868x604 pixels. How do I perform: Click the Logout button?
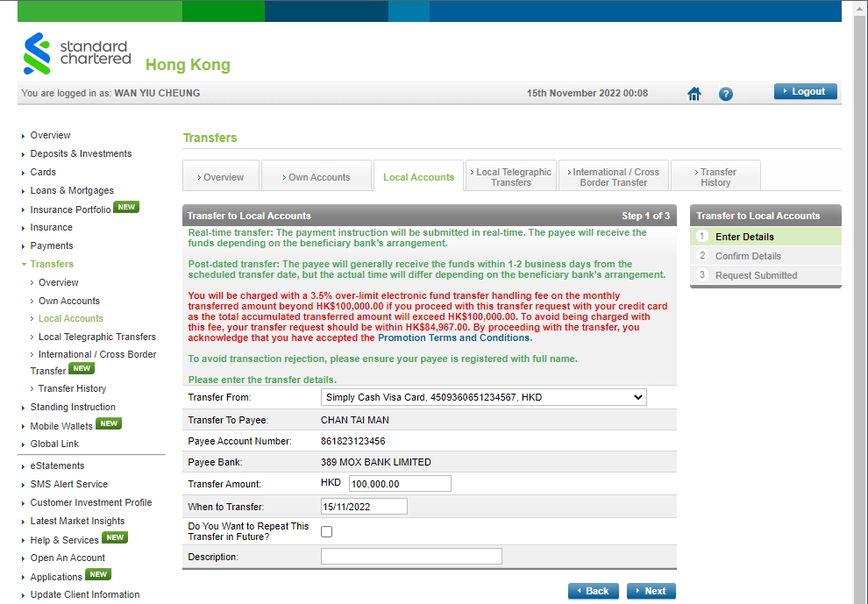[x=806, y=91]
